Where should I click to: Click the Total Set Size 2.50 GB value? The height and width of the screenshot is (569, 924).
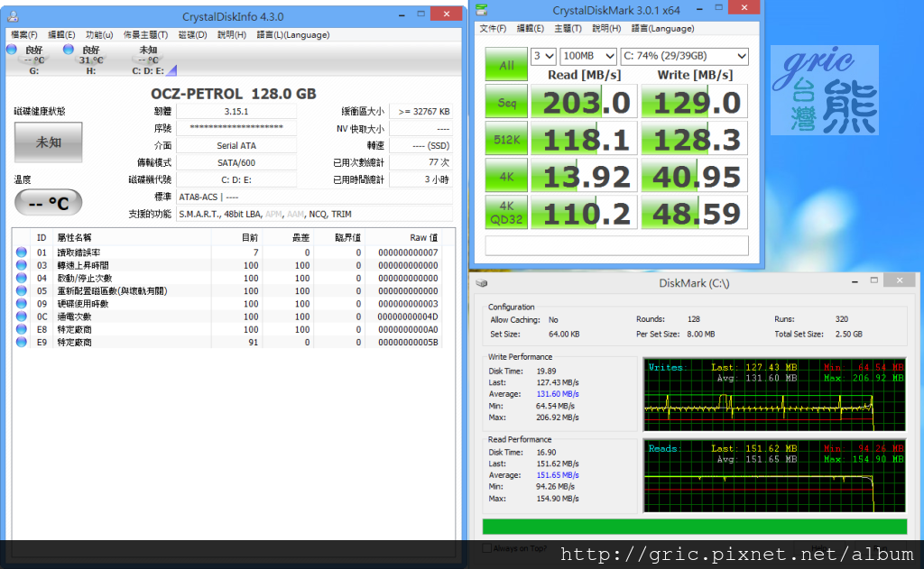click(848, 334)
